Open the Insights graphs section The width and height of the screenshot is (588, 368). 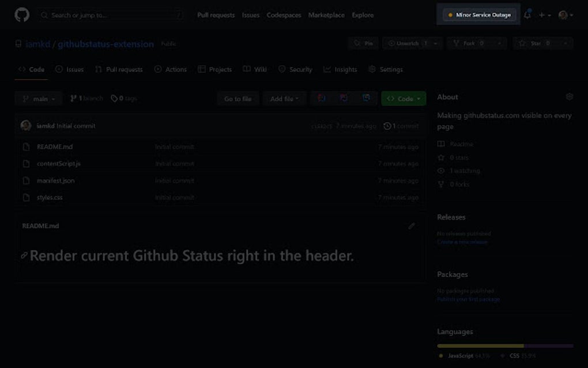(327, 69)
